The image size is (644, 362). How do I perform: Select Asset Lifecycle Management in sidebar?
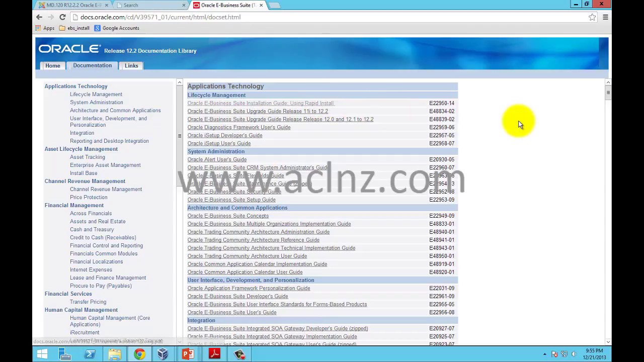coord(81,149)
